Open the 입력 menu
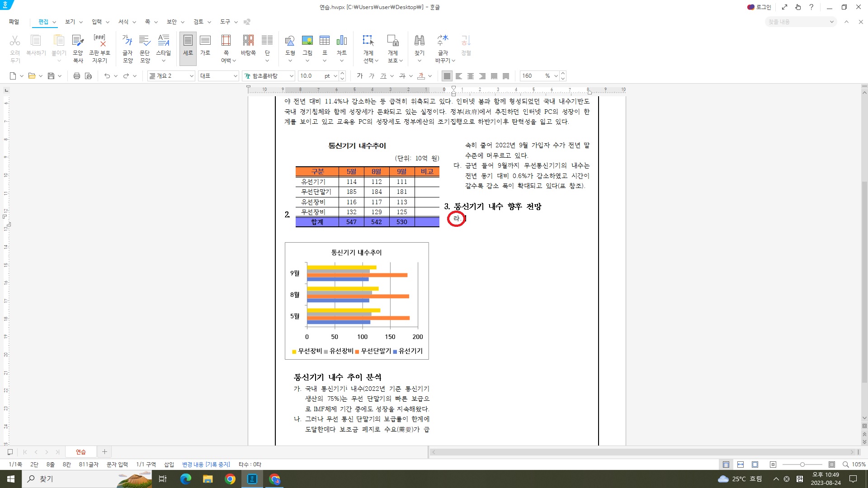This screenshot has height=488, width=868. click(x=97, y=22)
